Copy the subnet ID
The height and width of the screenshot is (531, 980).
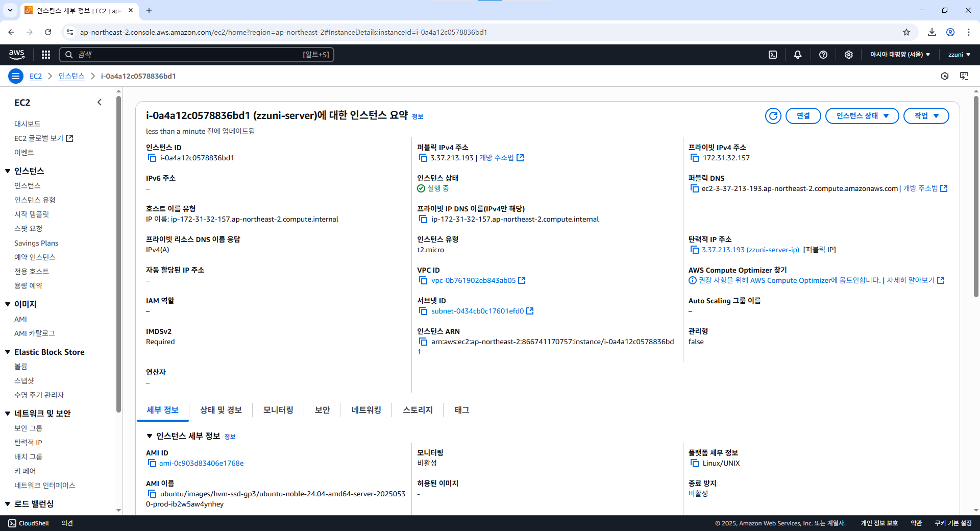(423, 311)
